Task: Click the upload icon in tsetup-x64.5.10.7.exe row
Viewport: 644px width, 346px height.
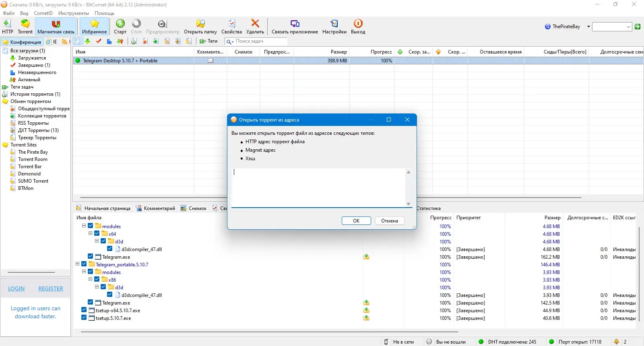Action: coord(366,310)
